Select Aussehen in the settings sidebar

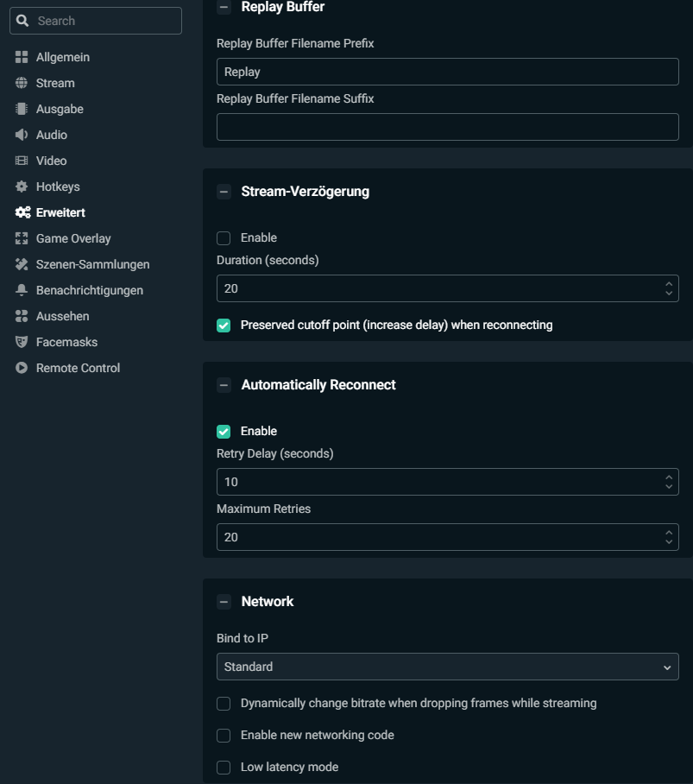pos(62,316)
